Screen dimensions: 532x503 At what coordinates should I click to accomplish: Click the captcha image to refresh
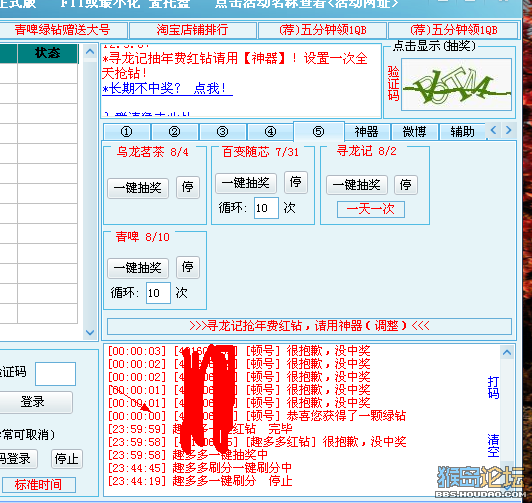pyautogui.click(x=456, y=84)
